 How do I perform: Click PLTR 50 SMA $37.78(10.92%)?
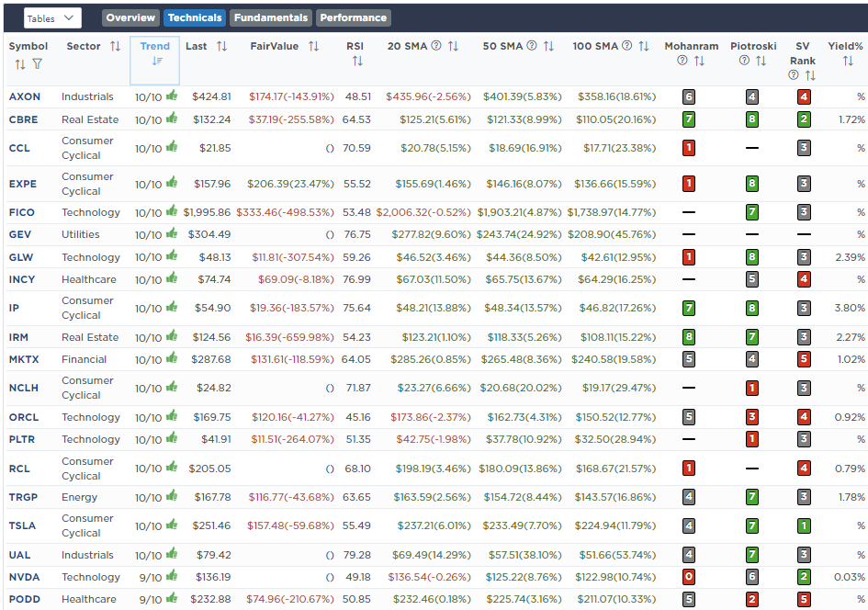pos(524,439)
